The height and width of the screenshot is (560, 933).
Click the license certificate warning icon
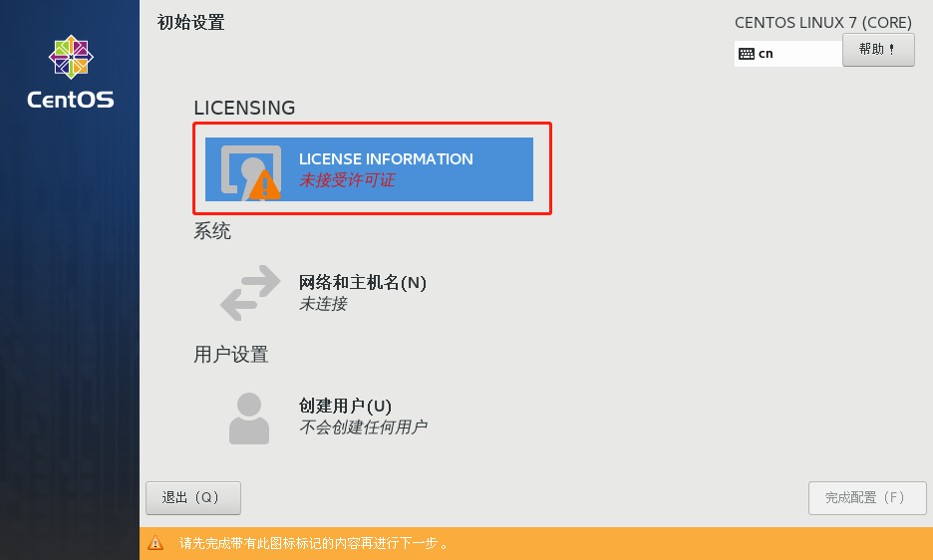(x=251, y=172)
